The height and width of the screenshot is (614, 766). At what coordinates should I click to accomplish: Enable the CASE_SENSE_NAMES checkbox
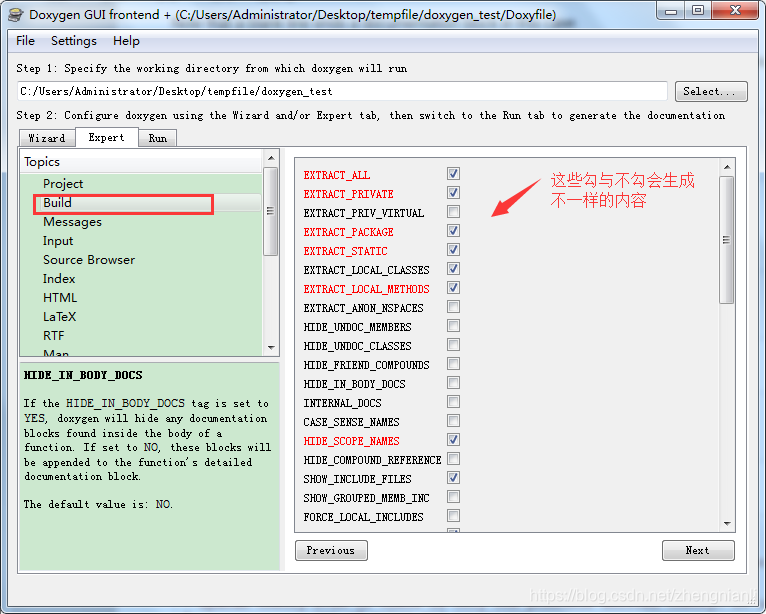453,421
